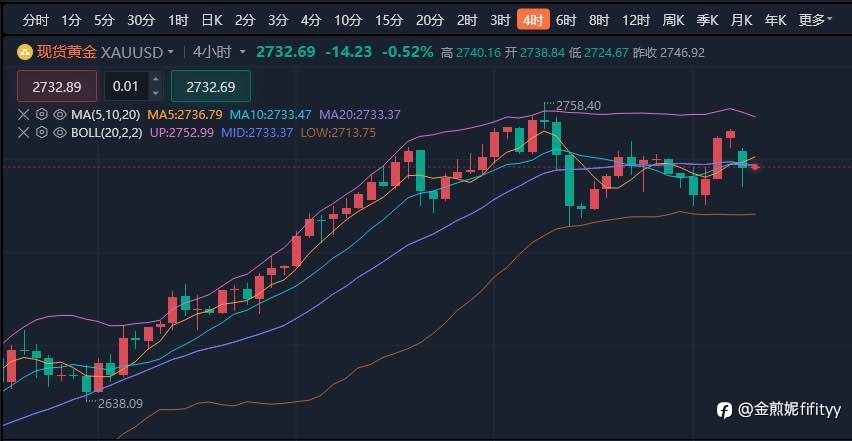Open MA indicator settings gear
This screenshot has height=441, width=852.
[42, 115]
